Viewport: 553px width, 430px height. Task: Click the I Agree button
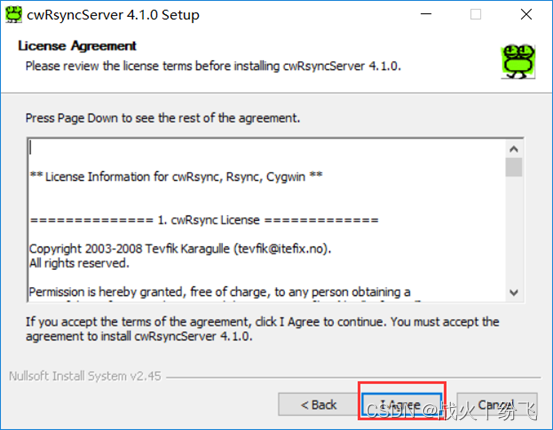pyautogui.click(x=402, y=404)
